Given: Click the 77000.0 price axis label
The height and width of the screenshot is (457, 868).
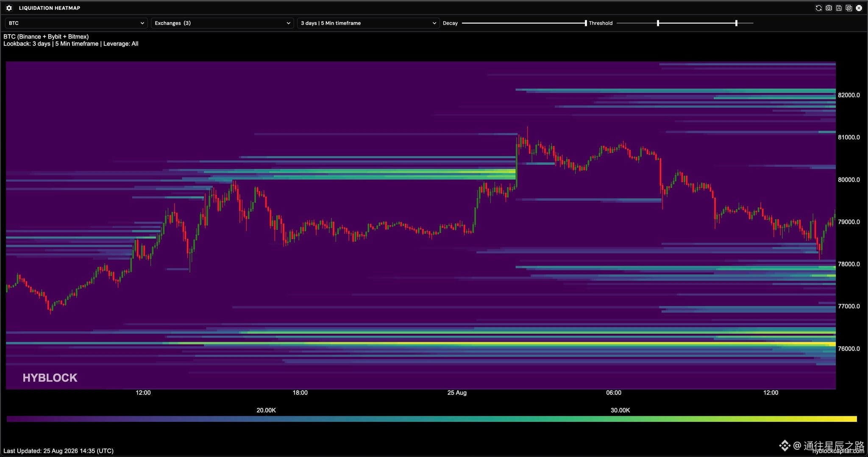Looking at the screenshot, I should (x=849, y=307).
